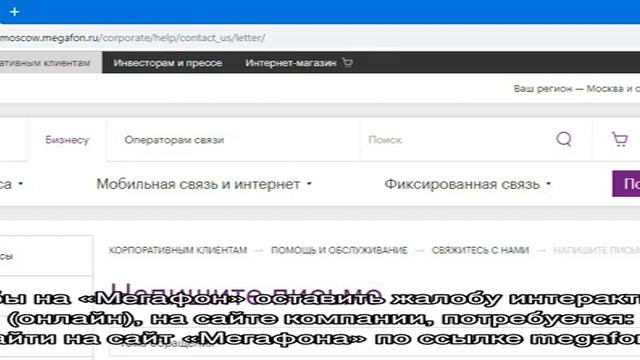Click the magnifier search icon

(x=564, y=139)
